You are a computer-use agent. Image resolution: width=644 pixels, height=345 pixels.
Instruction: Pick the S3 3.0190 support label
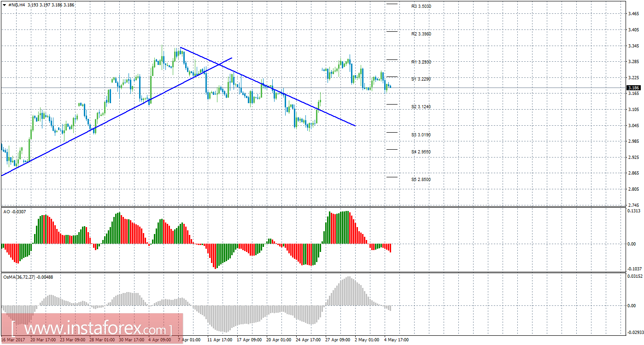tap(421, 134)
